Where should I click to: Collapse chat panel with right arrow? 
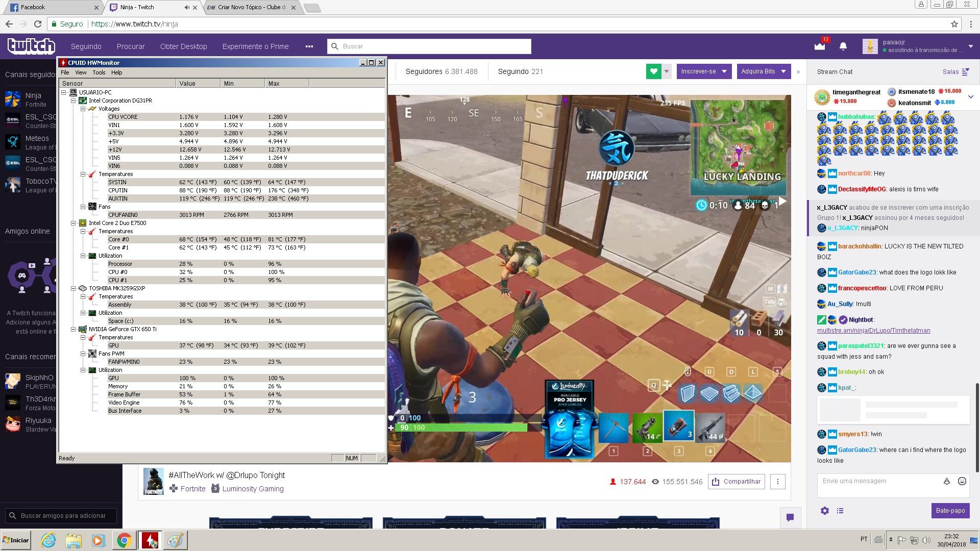click(x=799, y=72)
